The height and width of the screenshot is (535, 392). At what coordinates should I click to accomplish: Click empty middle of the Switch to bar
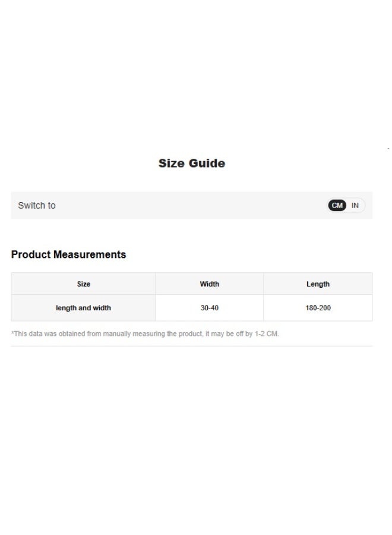click(190, 206)
